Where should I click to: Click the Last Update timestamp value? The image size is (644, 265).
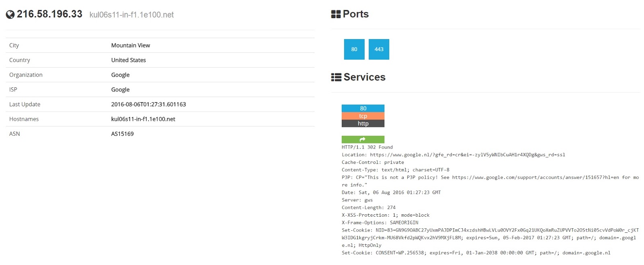tap(149, 104)
